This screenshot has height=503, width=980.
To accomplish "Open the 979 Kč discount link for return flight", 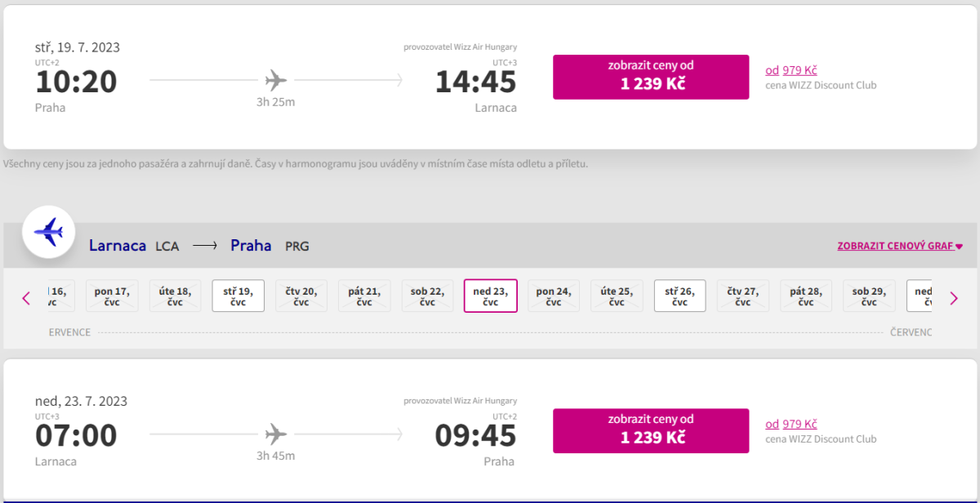I will tap(800, 424).
